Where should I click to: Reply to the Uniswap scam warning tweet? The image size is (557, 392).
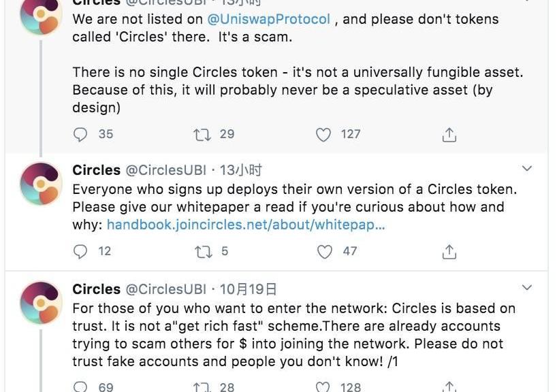81,135
